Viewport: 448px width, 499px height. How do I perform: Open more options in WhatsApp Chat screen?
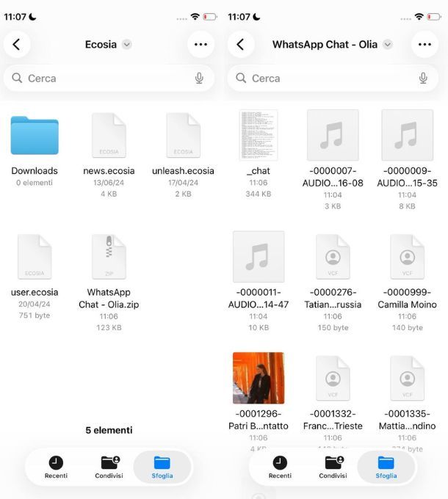click(x=424, y=44)
